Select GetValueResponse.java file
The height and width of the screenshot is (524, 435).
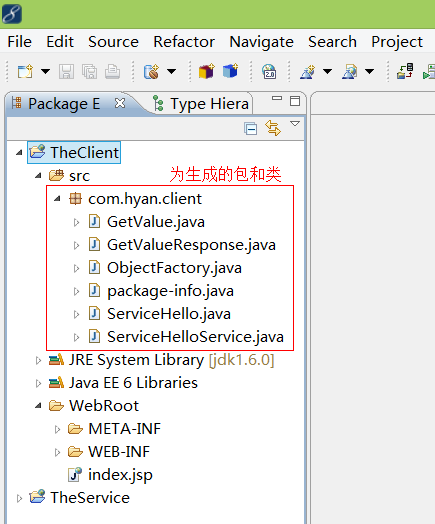tap(182, 245)
